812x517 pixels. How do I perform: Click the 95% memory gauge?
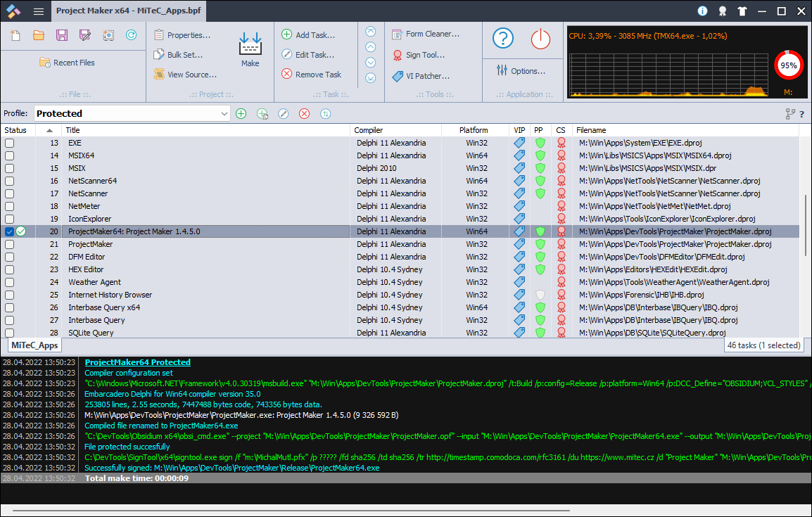pyautogui.click(x=788, y=65)
